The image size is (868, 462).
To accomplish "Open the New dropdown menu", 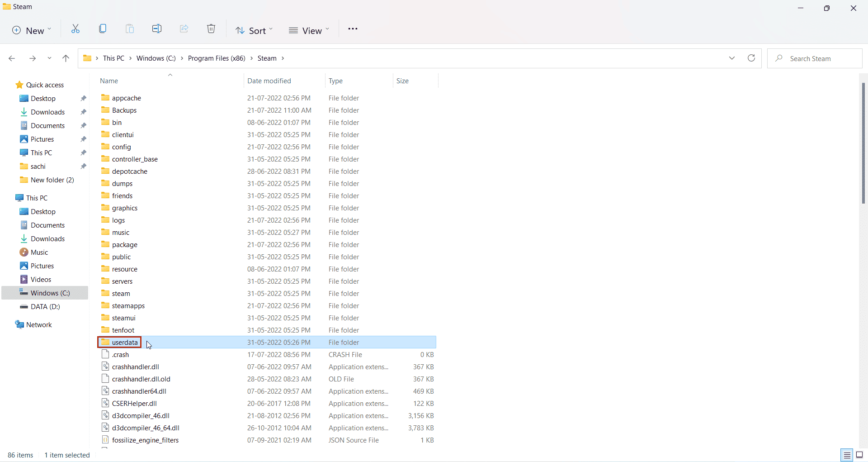I will pyautogui.click(x=32, y=31).
